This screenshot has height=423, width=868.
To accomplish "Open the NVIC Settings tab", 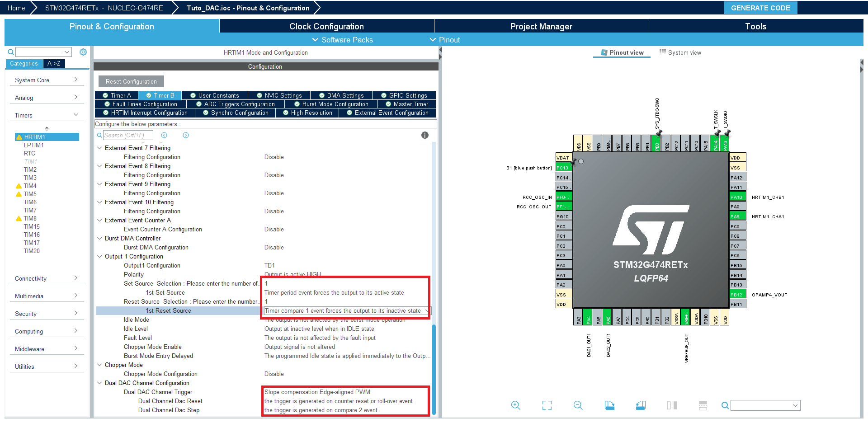I will [x=279, y=95].
